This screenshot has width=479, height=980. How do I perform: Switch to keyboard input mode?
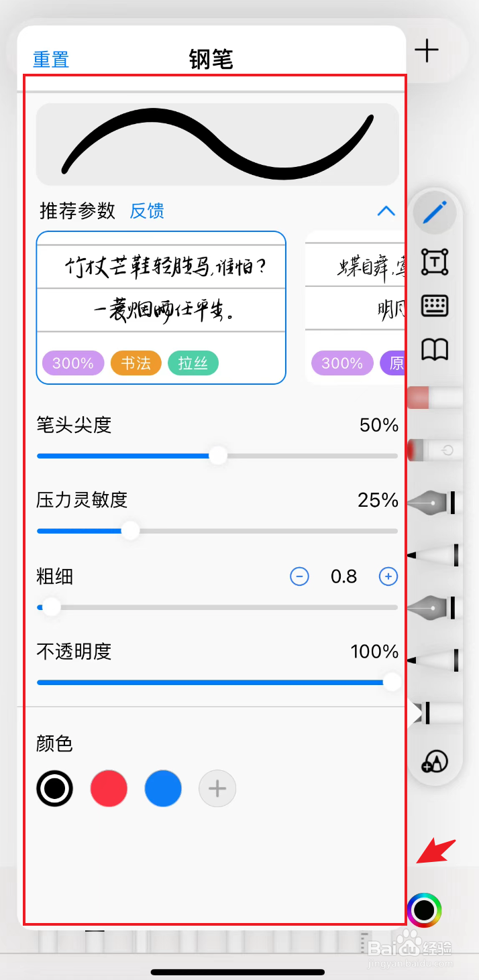pyautogui.click(x=435, y=306)
